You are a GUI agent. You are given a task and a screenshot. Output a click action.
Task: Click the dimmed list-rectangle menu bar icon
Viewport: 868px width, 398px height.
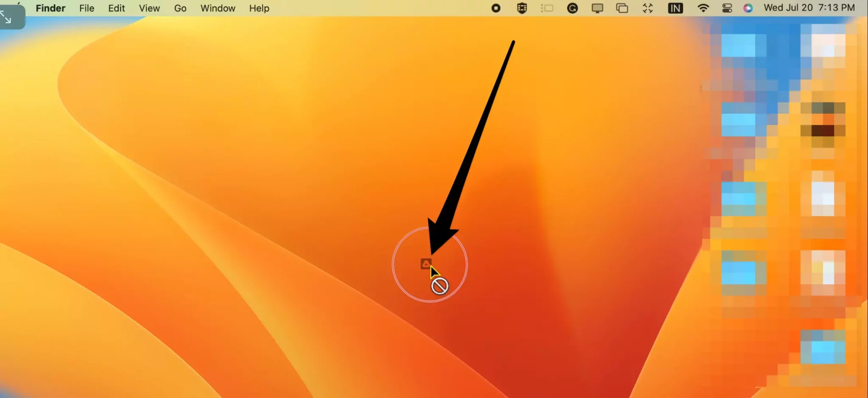point(547,8)
